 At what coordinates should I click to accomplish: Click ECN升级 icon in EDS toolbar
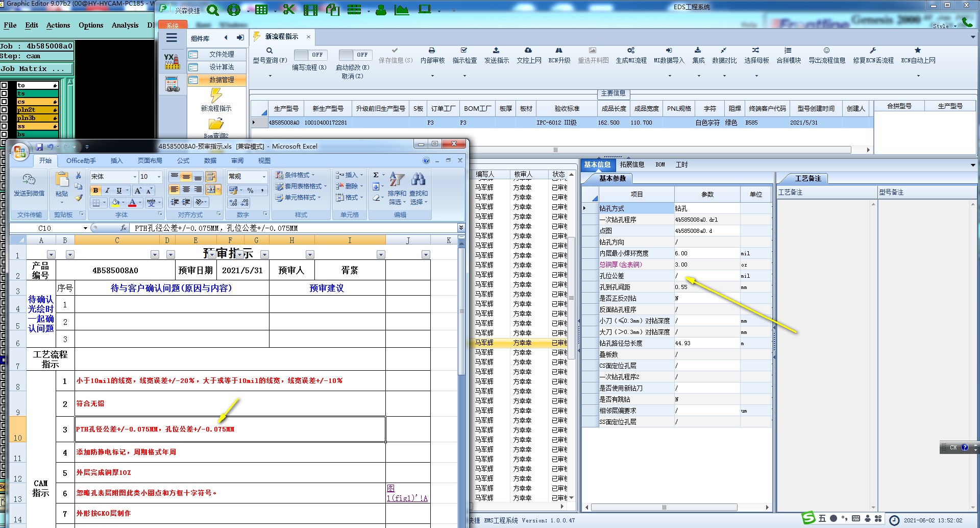pos(559,51)
